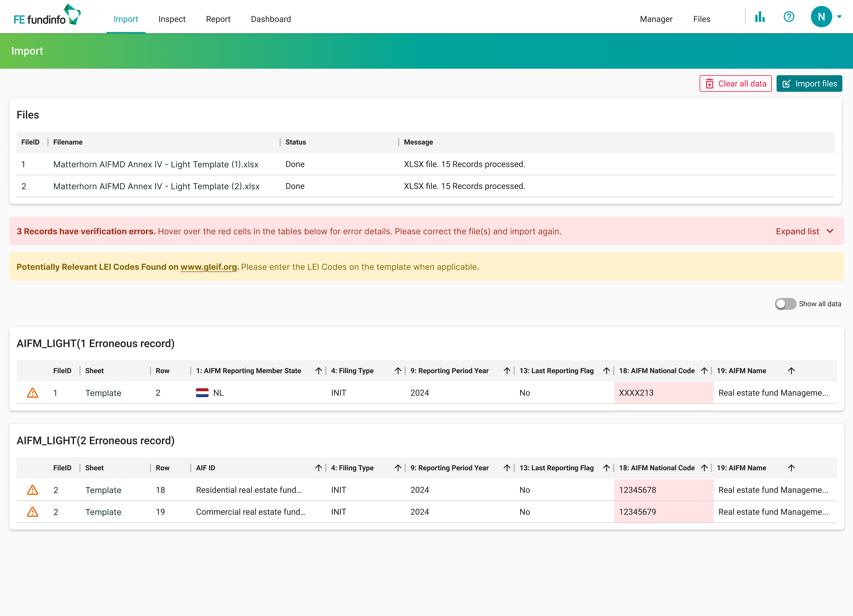Click second table Row column header
The height and width of the screenshot is (616, 853).
point(162,468)
